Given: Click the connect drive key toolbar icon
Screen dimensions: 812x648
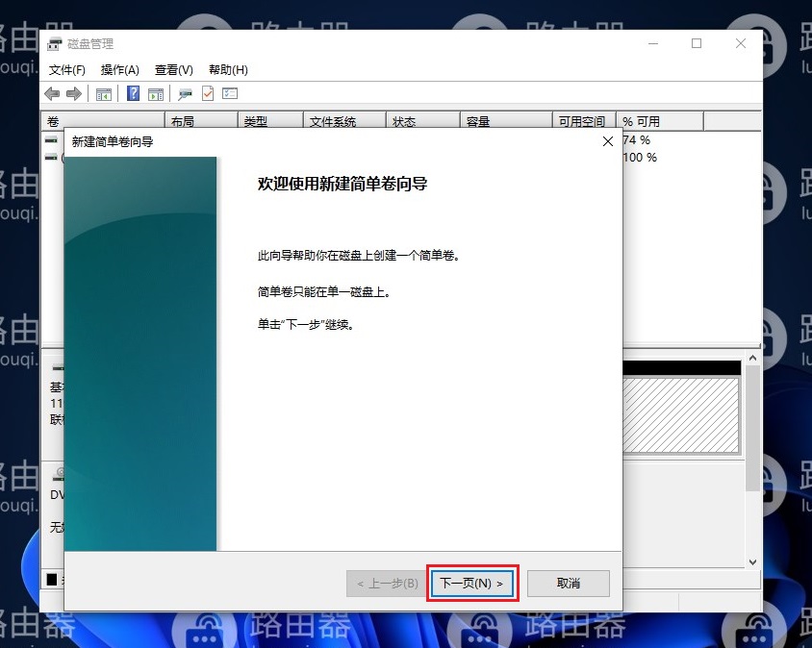Looking at the screenshot, I should [x=185, y=93].
